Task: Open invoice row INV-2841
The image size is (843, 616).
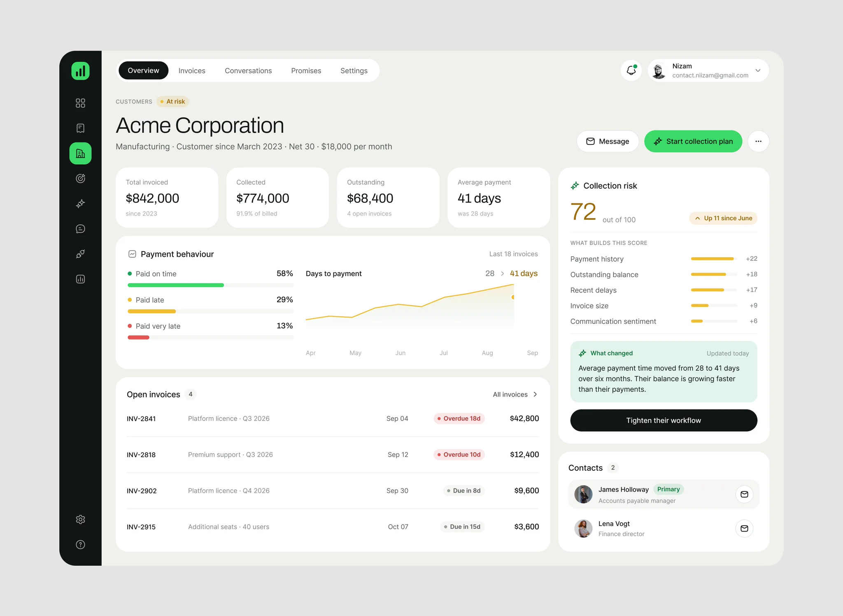Action: tap(333, 418)
